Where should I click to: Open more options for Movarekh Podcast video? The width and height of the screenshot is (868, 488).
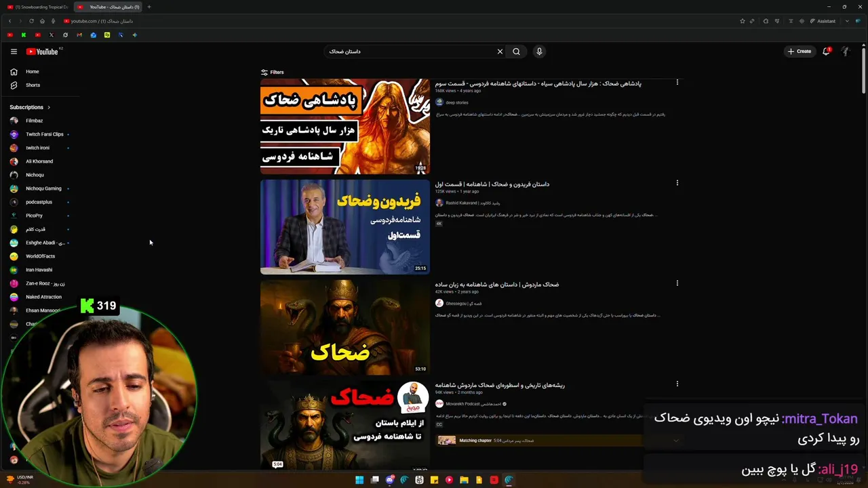pyautogui.click(x=677, y=384)
